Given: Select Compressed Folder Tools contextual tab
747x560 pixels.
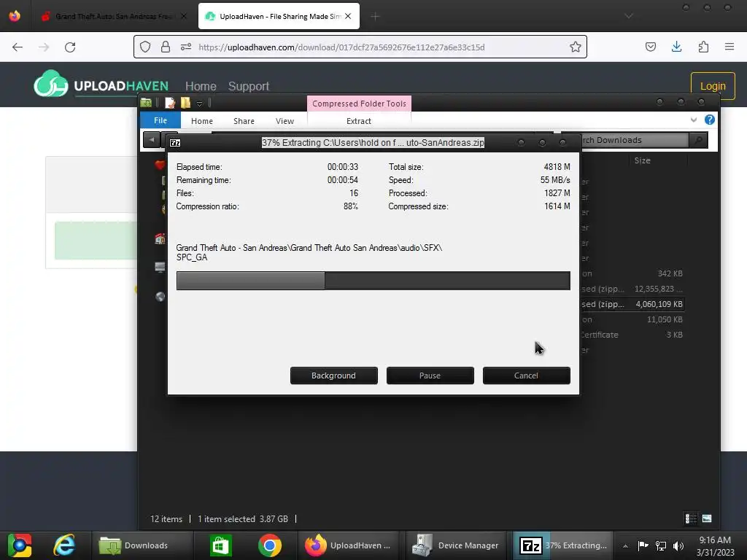Looking at the screenshot, I should (x=359, y=104).
